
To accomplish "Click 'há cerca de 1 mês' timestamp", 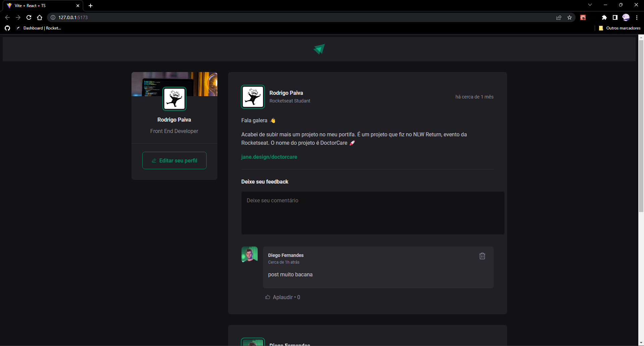I will click(x=474, y=97).
